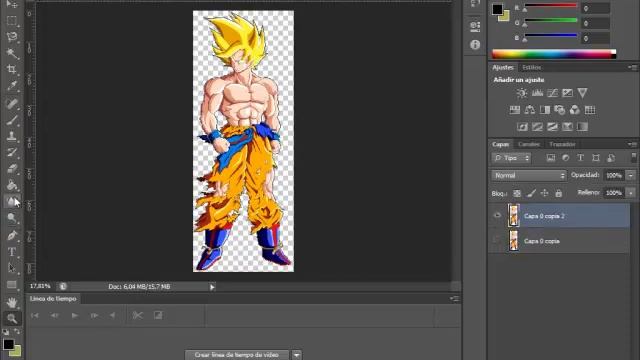Open the Opacidad slider arrow
The image size is (640, 360).
631,176
